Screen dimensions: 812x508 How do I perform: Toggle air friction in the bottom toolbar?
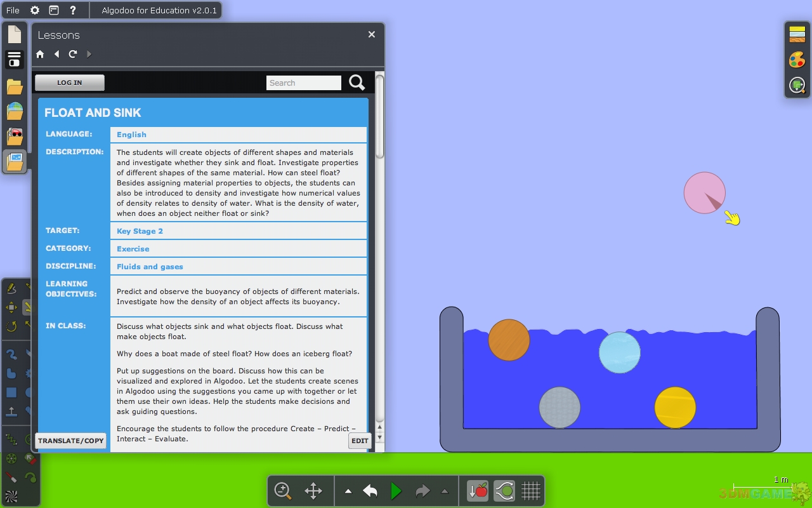(504, 491)
